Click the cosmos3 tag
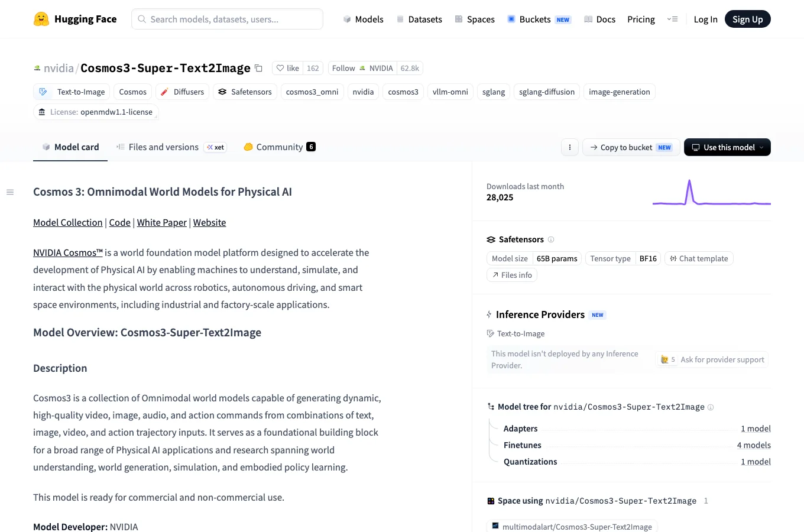Screen dimensions: 804x532 403,92
